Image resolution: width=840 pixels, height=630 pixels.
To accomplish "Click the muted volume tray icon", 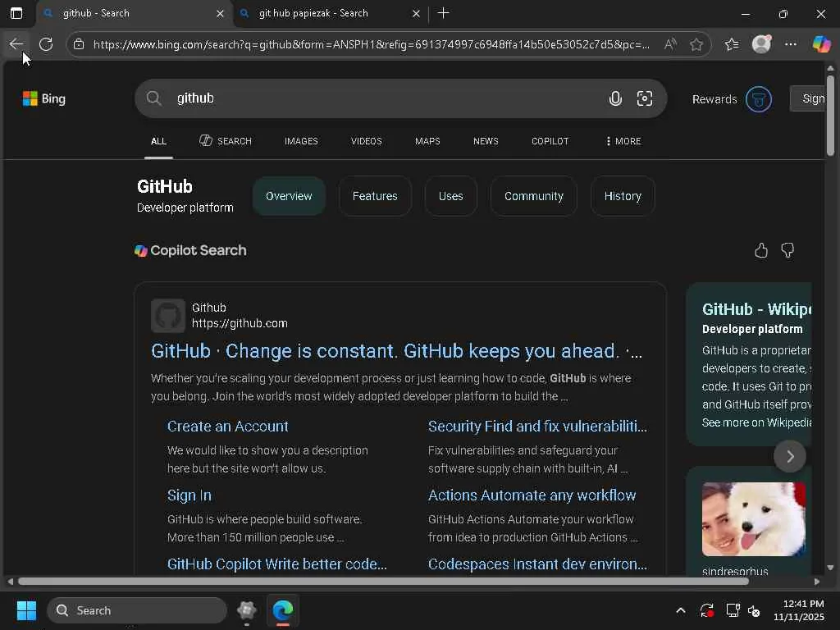I will [755, 610].
